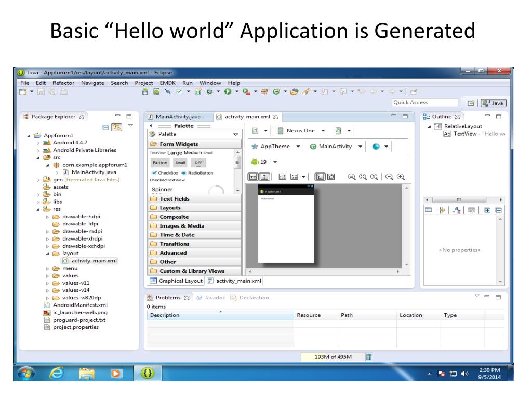Viewport: 532px width, 399px height.
Task: Expand the Android 4.4.2 library node
Action: click(38, 143)
